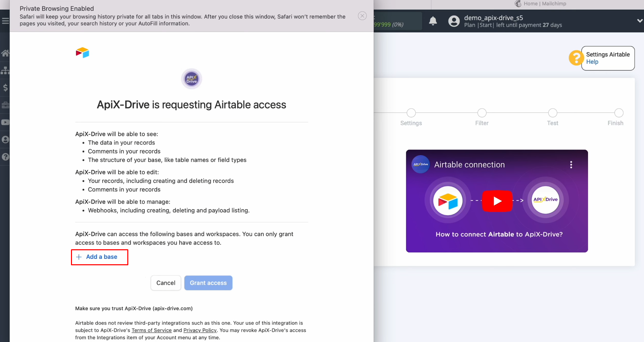Open the briefcase services icon in the sidebar
This screenshot has width=644, height=342.
click(5, 105)
